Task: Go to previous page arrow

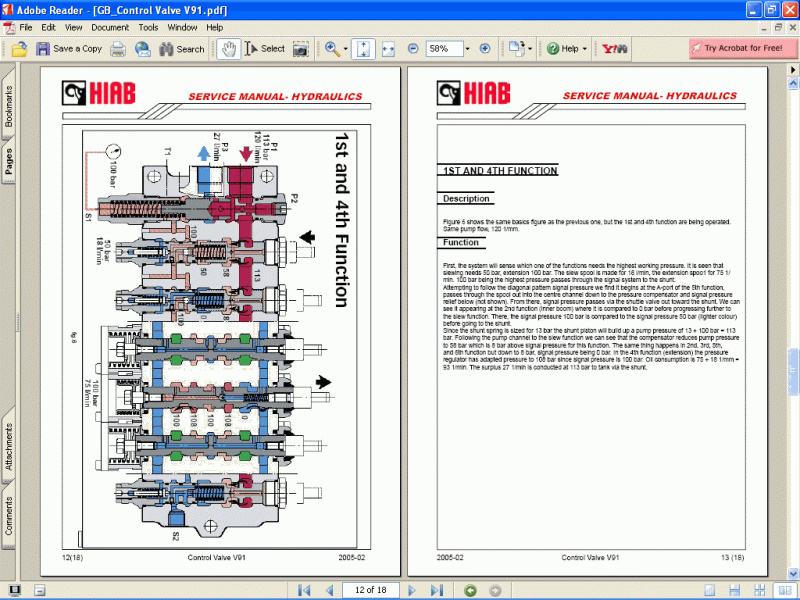Action: coord(330,590)
